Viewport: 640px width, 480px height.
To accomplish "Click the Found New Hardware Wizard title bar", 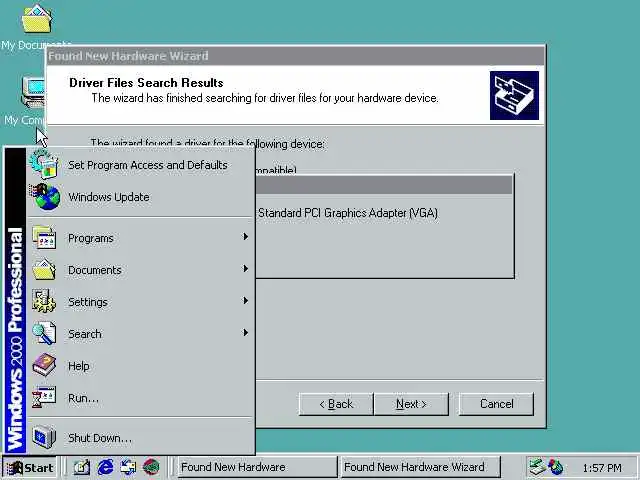I will [295, 56].
